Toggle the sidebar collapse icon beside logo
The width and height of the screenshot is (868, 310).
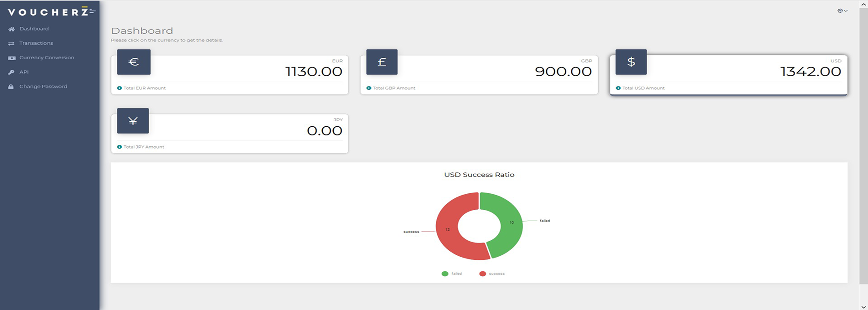93,11
